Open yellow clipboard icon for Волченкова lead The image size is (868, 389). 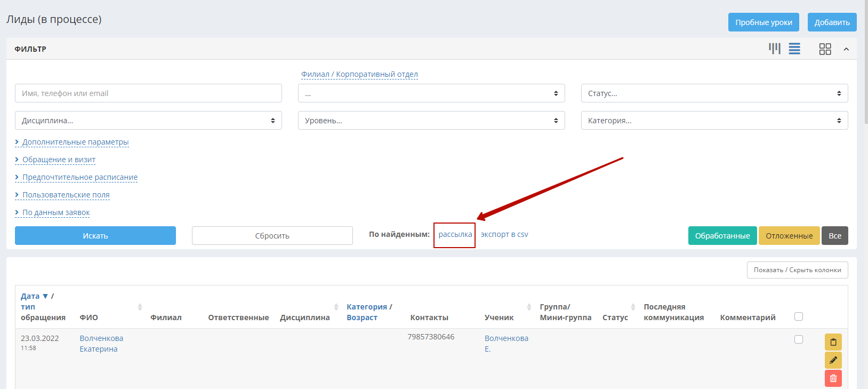click(833, 342)
